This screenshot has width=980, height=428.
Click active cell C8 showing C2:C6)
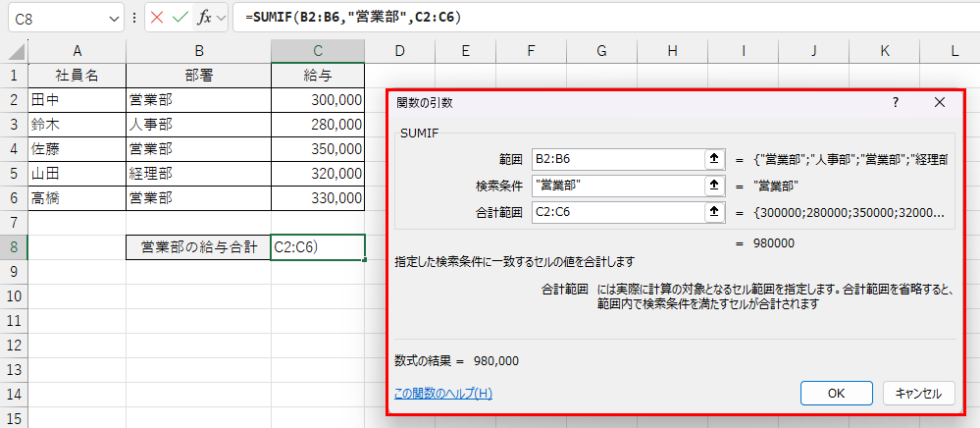point(318,247)
